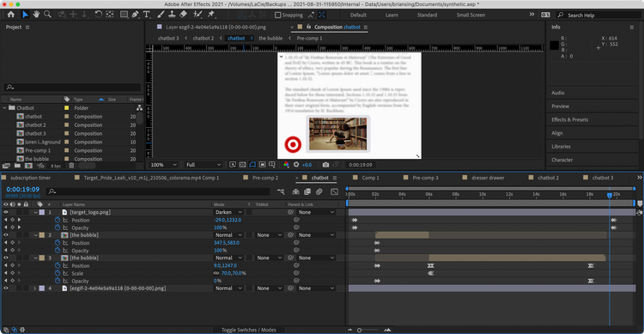Select the Puppet Pin tool

coord(211,15)
